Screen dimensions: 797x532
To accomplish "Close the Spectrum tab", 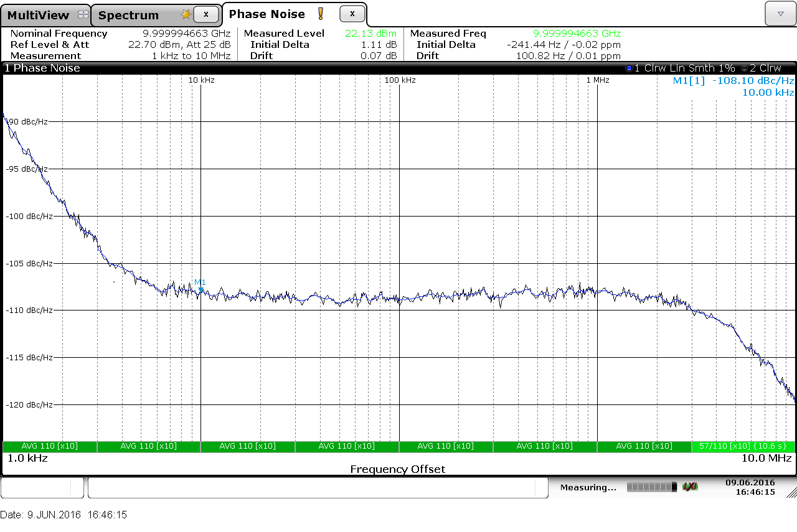I will 206,14.
